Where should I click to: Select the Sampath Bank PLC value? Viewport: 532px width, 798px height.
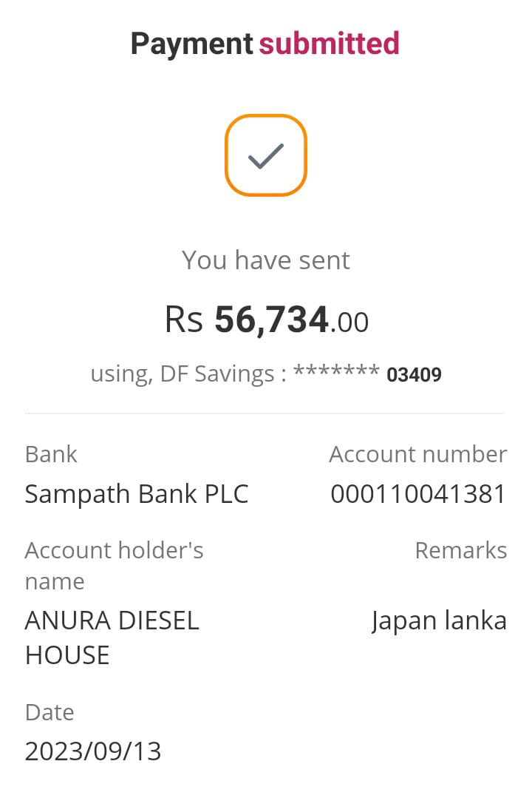coord(137,494)
